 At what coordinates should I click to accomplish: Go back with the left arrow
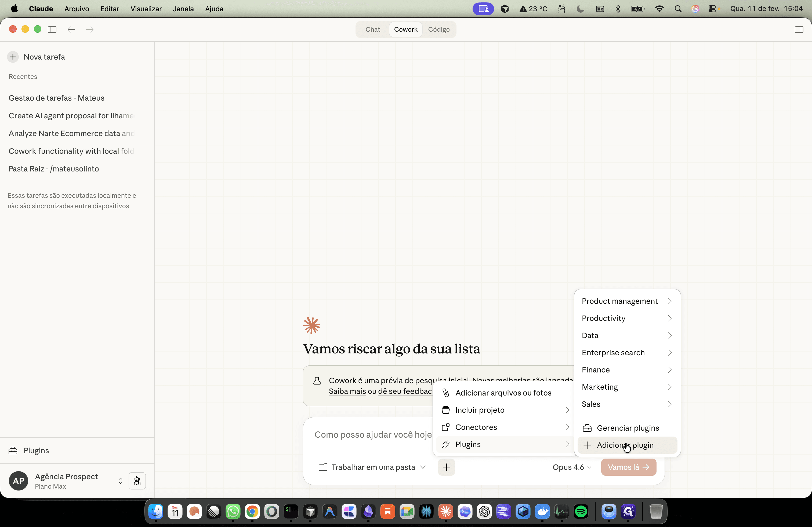(x=71, y=29)
